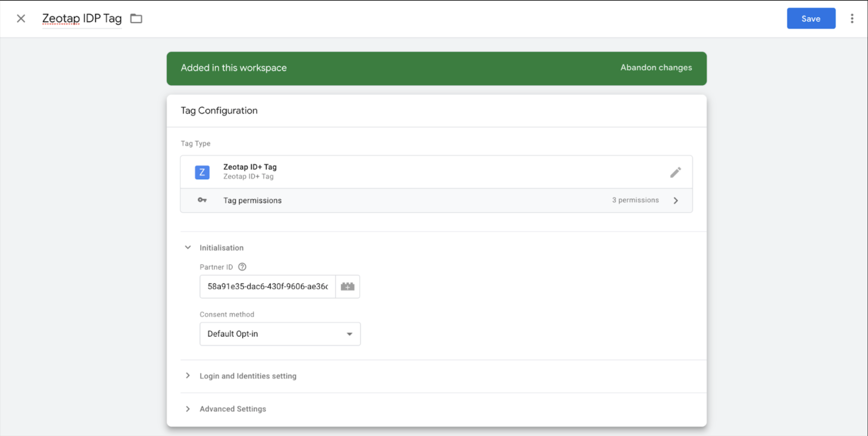Edit the Zeotap IDP Tag name title
This screenshot has width=868, height=436.
tap(82, 18)
